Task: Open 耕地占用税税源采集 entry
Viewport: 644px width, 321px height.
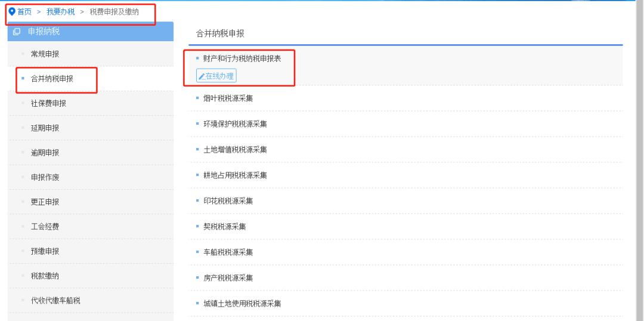Action: pyautogui.click(x=235, y=175)
